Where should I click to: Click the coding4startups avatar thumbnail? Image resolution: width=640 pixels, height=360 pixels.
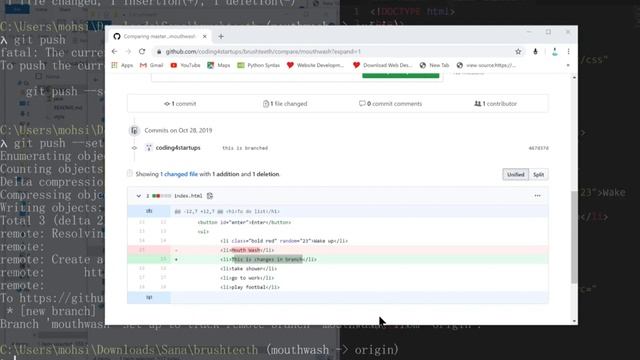click(149, 148)
